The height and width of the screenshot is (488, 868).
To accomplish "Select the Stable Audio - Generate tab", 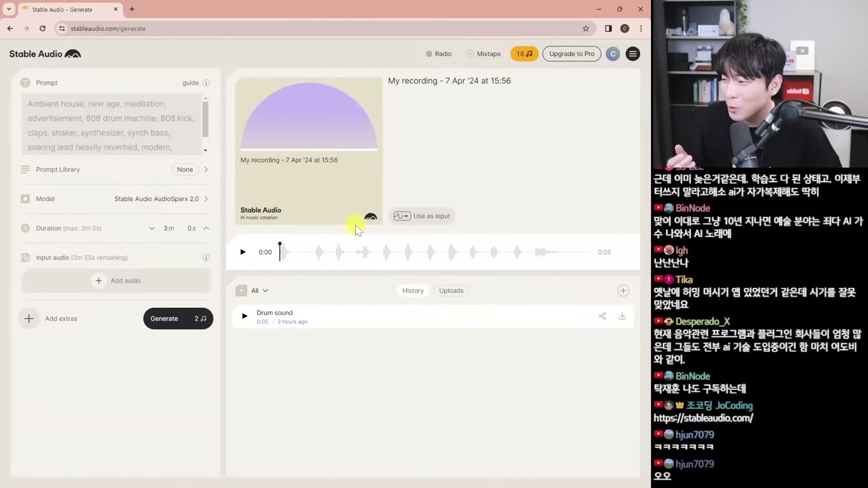I will pyautogui.click(x=70, y=10).
